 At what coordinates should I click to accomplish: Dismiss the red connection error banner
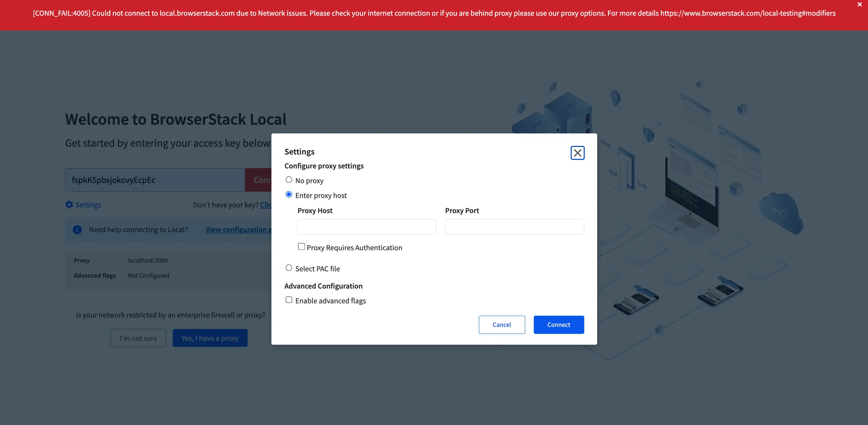click(859, 5)
